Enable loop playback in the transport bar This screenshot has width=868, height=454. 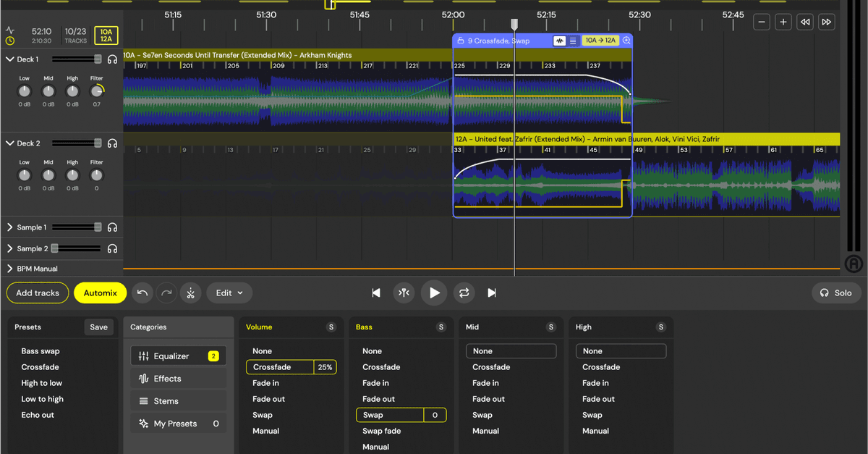(x=463, y=293)
